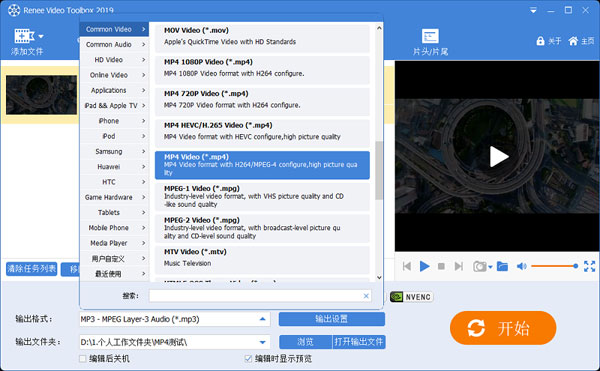Screen dimensions: 600x371
Task: Toggle fullscreen preview icon
Action: (589, 266)
